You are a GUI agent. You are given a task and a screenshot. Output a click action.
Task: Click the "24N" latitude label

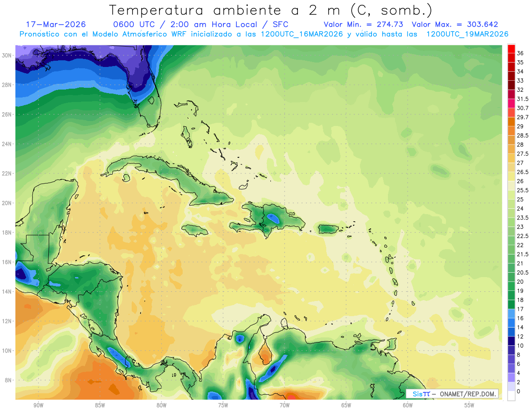(x=7, y=144)
